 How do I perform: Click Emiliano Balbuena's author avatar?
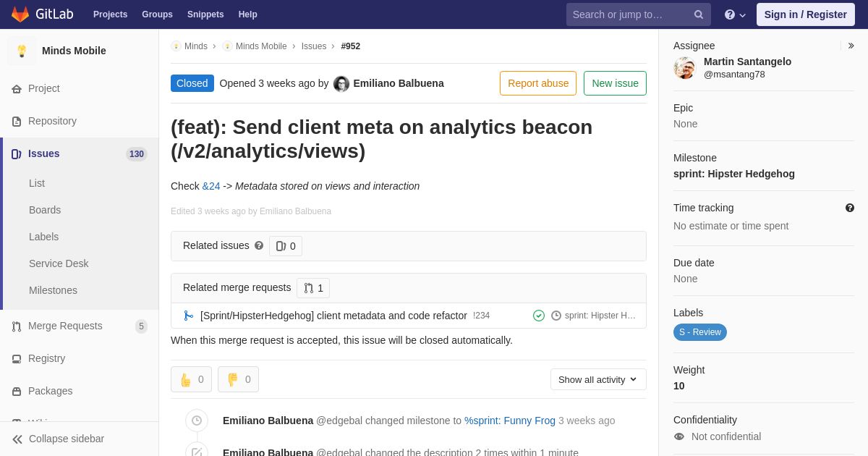(x=341, y=84)
